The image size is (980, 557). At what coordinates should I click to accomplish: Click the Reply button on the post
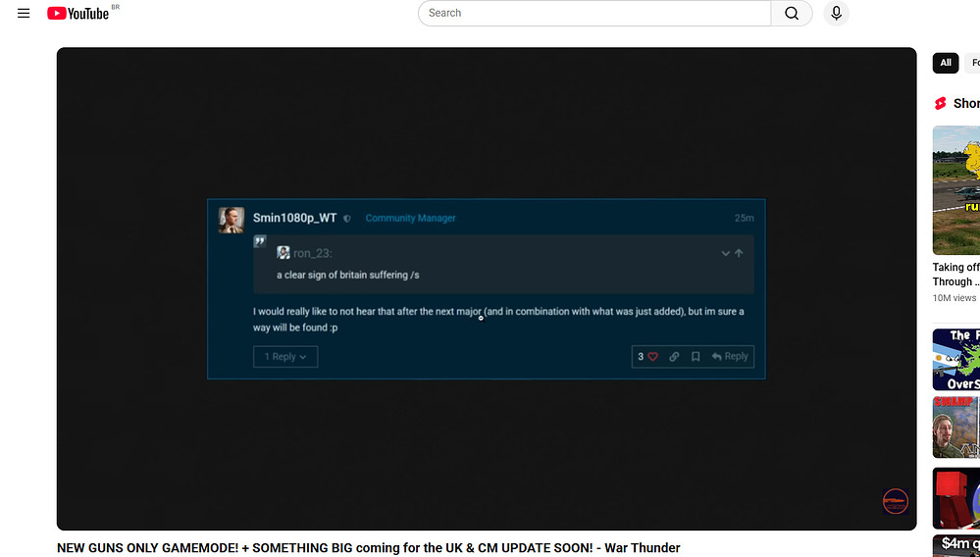click(x=730, y=357)
